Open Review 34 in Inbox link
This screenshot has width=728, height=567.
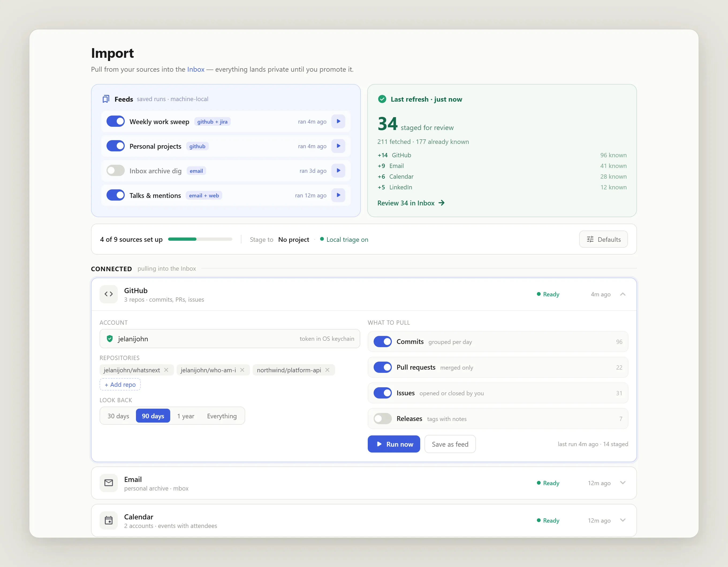(x=411, y=203)
